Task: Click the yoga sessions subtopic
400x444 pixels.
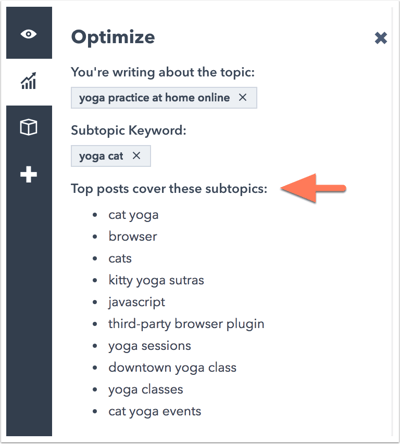Action: (150, 346)
